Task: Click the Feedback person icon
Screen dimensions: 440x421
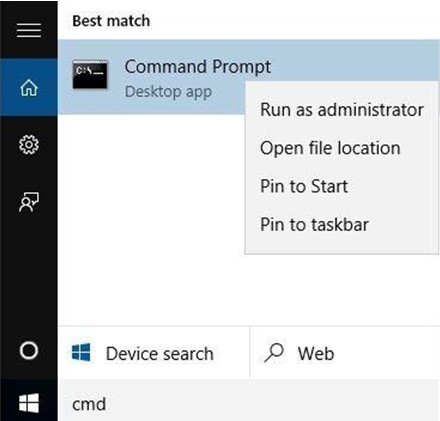Action: click(x=29, y=202)
